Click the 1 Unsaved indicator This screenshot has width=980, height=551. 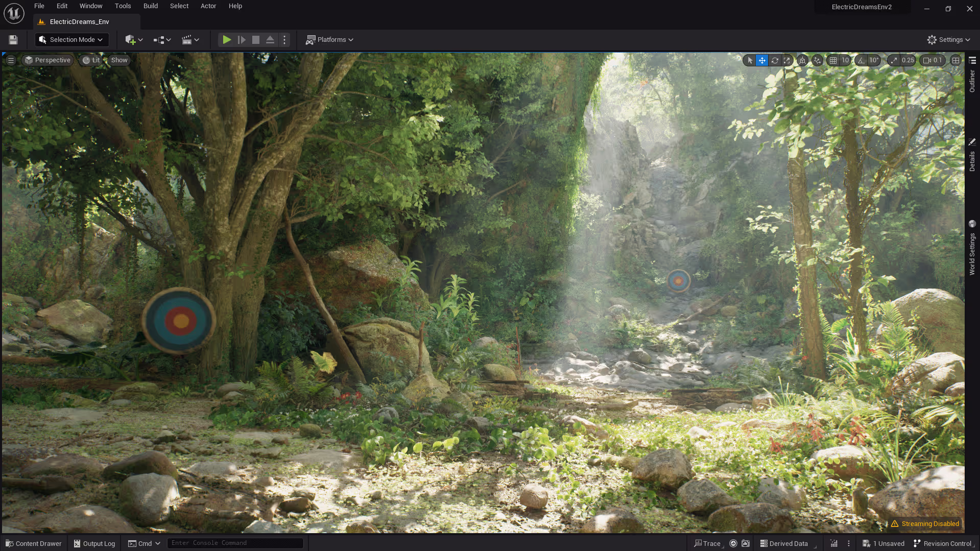coord(883,543)
